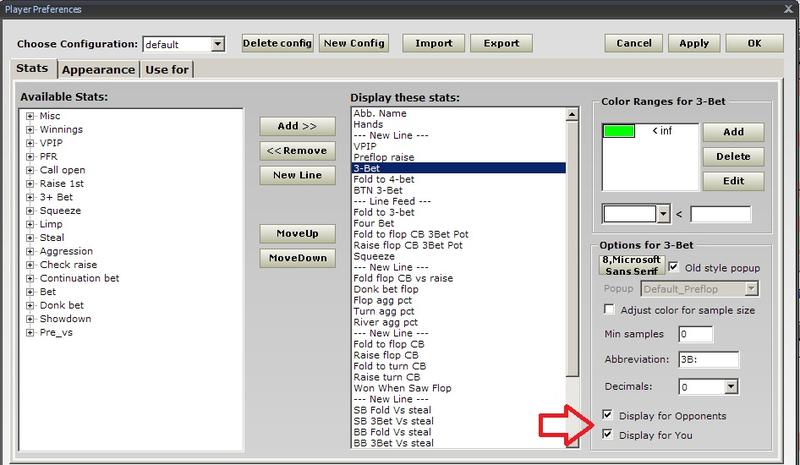Viewport: 800px width, 465px height.
Task: Click the color range threshold field
Action: 720,214
